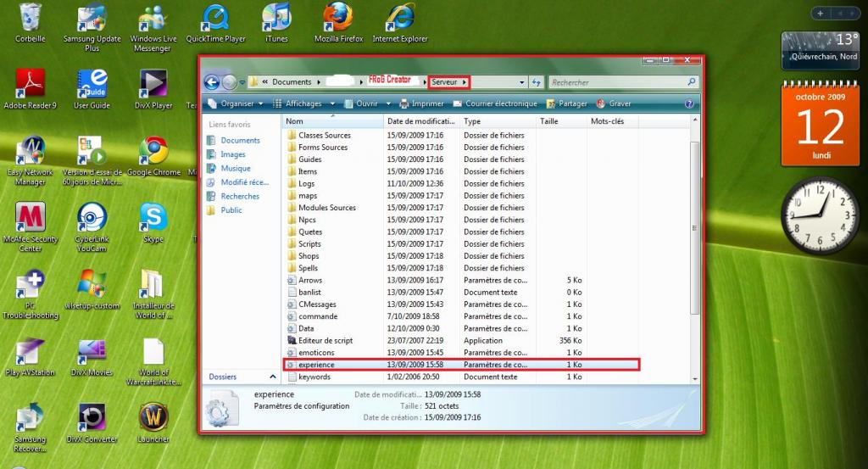This screenshot has height=469, width=868.
Task: Open McAfee Security Center shortcut
Action: click(x=30, y=227)
